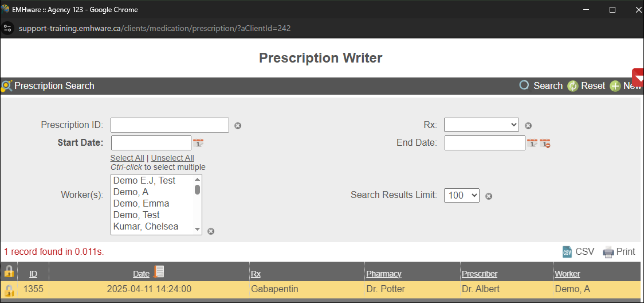Sort results by the Date column header
Image resolution: width=644 pixels, height=303 pixels.
(x=141, y=274)
